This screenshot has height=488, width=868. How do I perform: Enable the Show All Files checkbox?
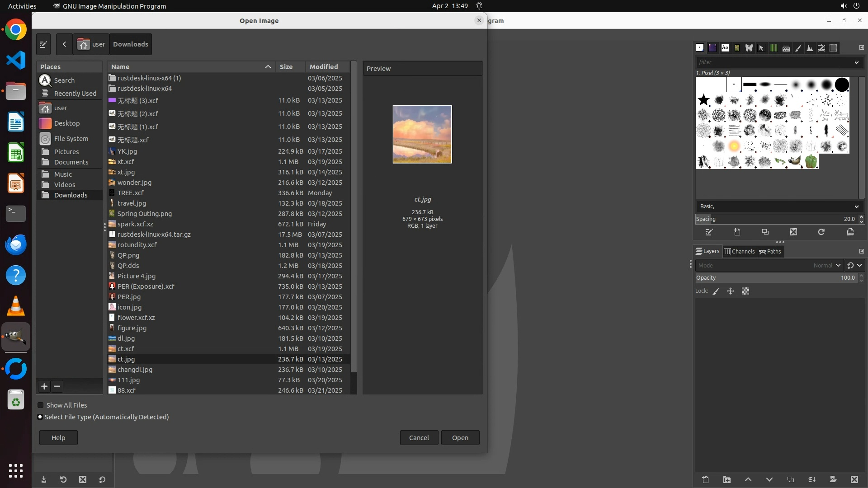pyautogui.click(x=41, y=405)
